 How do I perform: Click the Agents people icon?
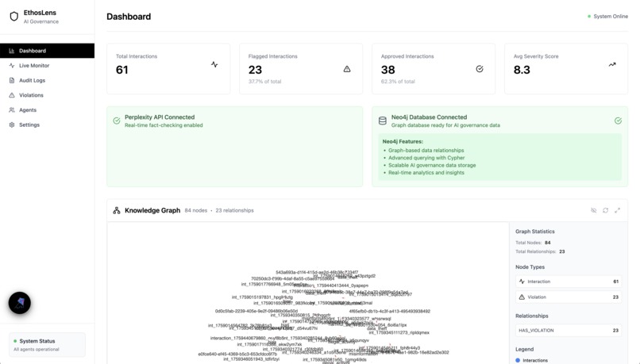tap(12, 110)
